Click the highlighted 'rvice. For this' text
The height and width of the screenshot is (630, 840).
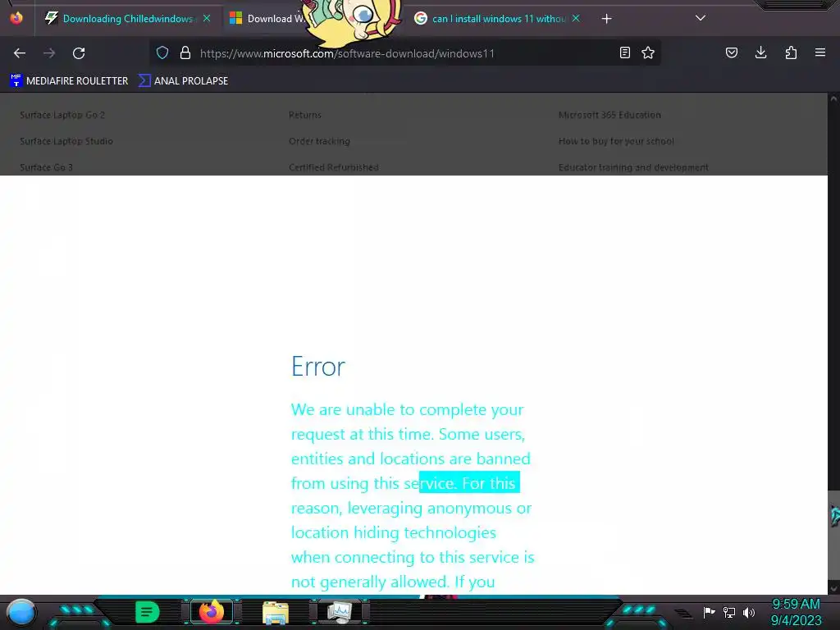469,482
